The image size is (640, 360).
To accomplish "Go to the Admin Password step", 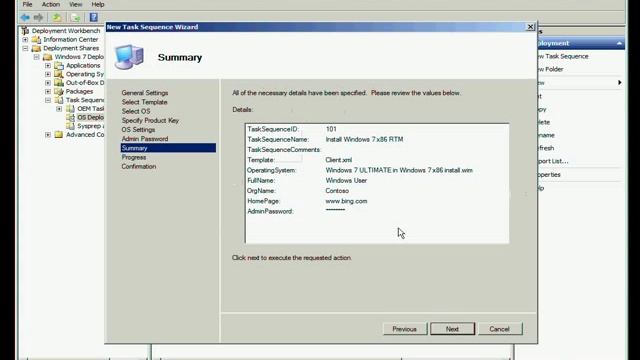I will [x=145, y=139].
